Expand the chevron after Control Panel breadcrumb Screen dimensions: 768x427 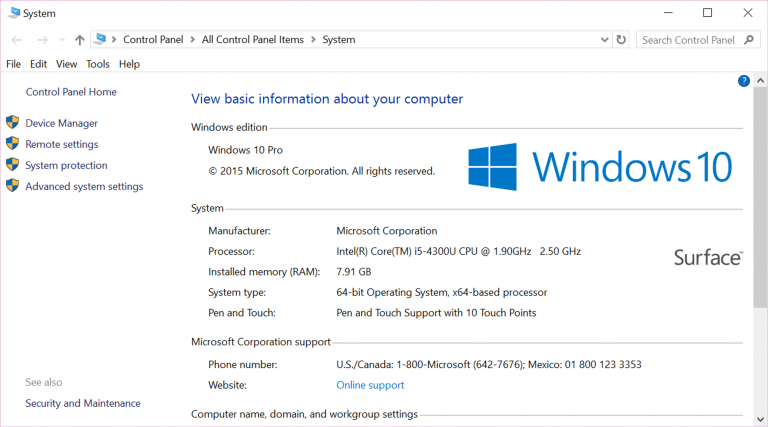(192, 40)
